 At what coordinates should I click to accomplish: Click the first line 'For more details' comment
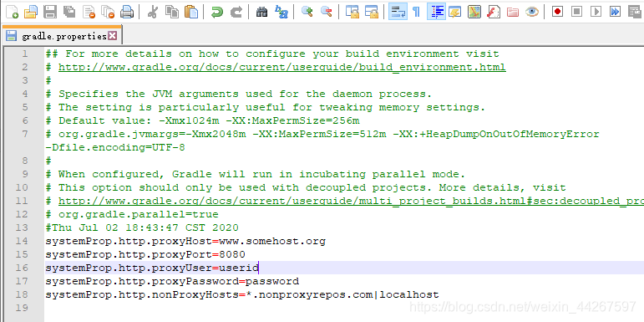[x=272, y=54]
